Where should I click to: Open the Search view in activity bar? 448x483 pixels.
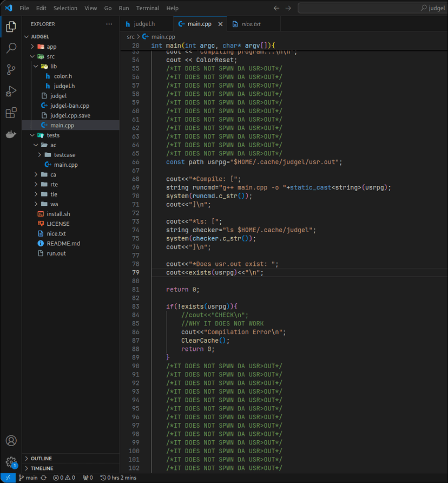(x=11, y=48)
